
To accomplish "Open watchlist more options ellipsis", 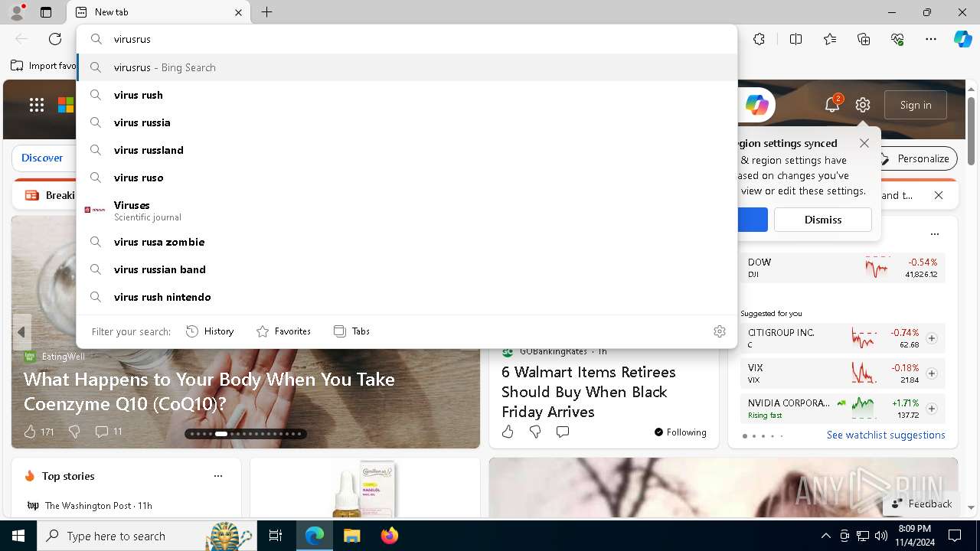I will point(934,234).
